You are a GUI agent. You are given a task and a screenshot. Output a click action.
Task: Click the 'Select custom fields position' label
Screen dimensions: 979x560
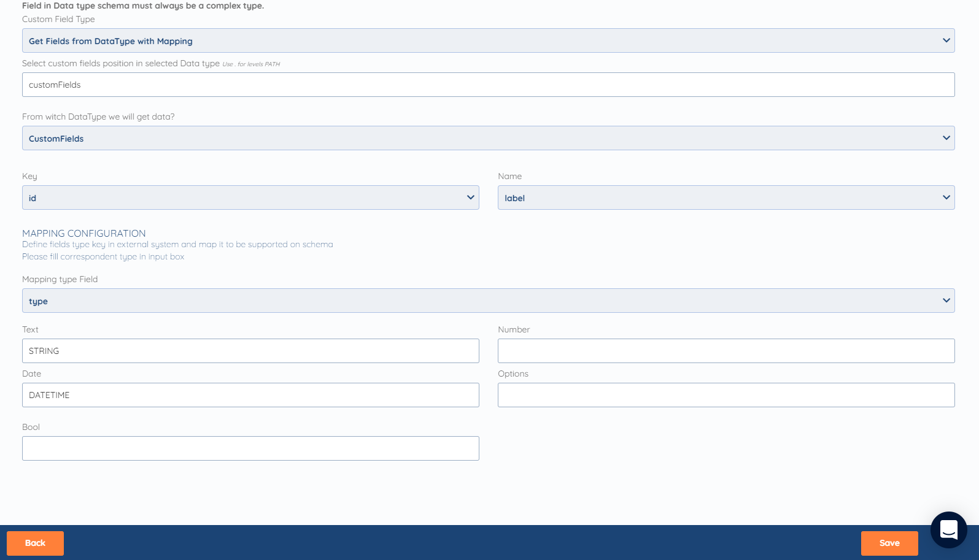point(121,63)
